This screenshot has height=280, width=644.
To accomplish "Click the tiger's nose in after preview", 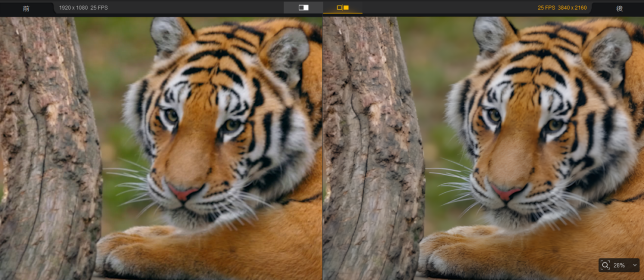I will (x=506, y=192).
